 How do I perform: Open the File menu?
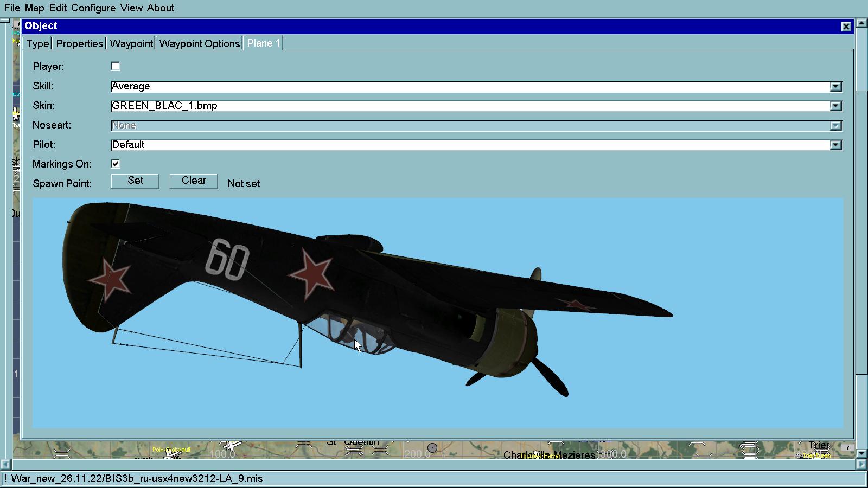(12, 8)
